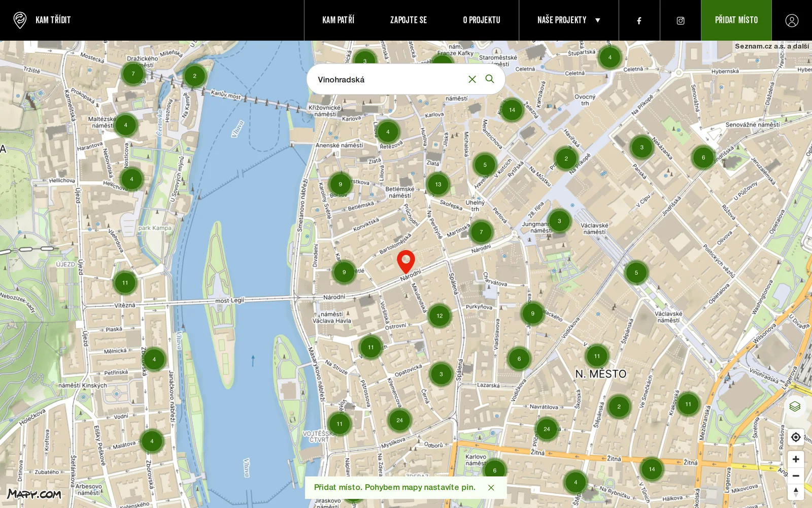Click the Přidat místo button
The height and width of the screenshot is (508, 812).
736,20
